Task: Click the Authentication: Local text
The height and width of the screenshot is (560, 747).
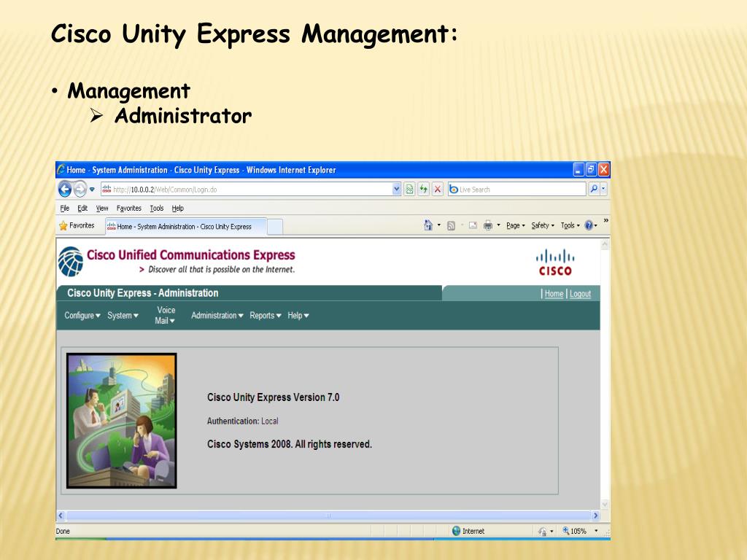Action: 242,421
